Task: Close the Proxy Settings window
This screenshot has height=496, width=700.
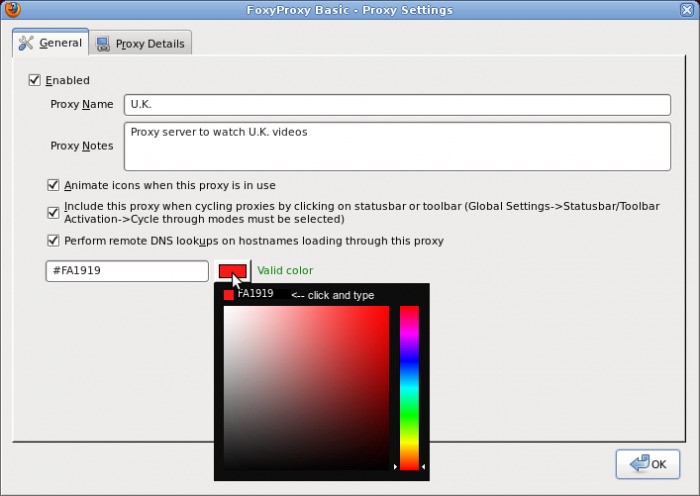Action: (687, 10)
